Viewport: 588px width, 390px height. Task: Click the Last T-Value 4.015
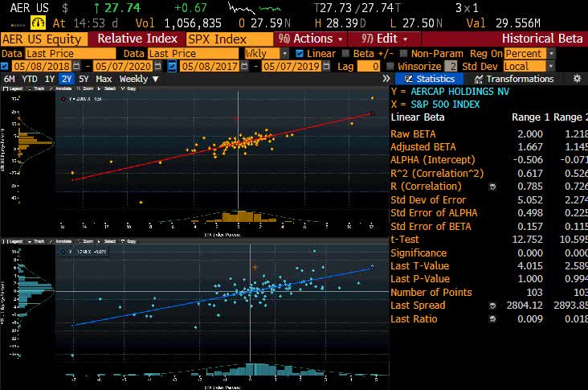(x=530, y=266)
